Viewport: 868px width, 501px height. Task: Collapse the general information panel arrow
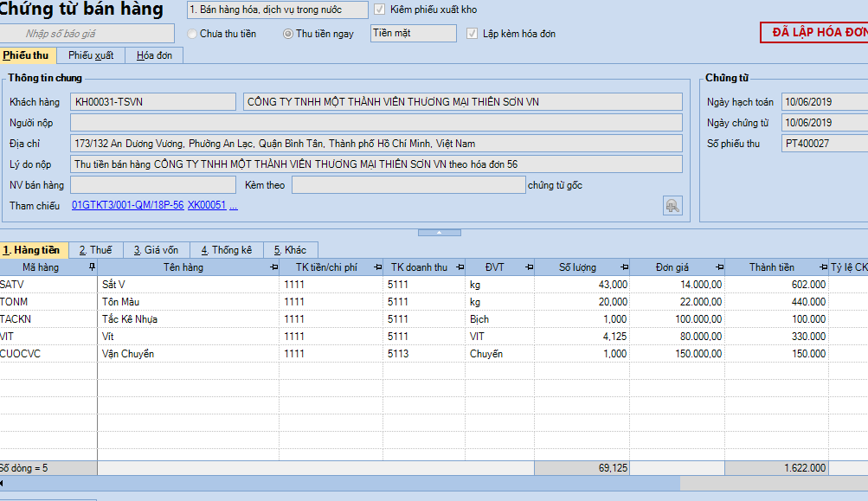(x=439, y=232)
